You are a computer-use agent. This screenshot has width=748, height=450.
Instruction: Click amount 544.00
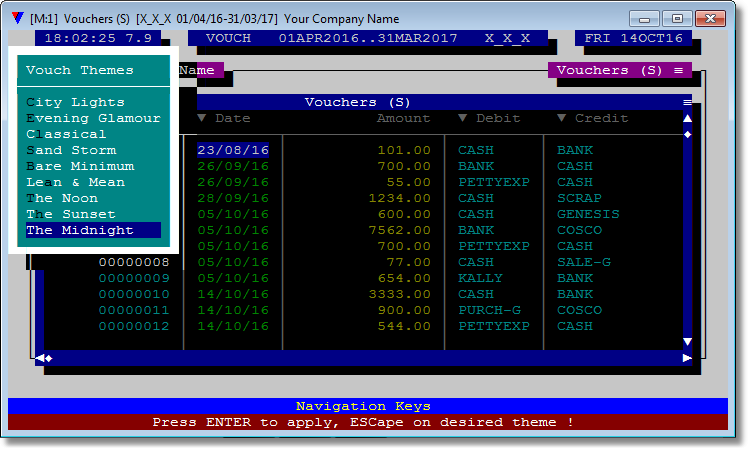404,326
